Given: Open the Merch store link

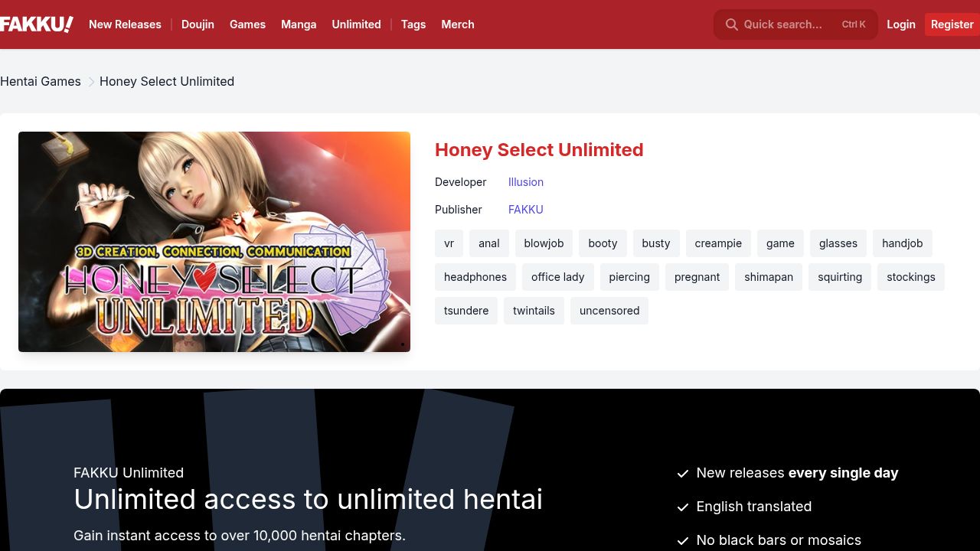Looking at the screenshot, I should tap(458, 24).
